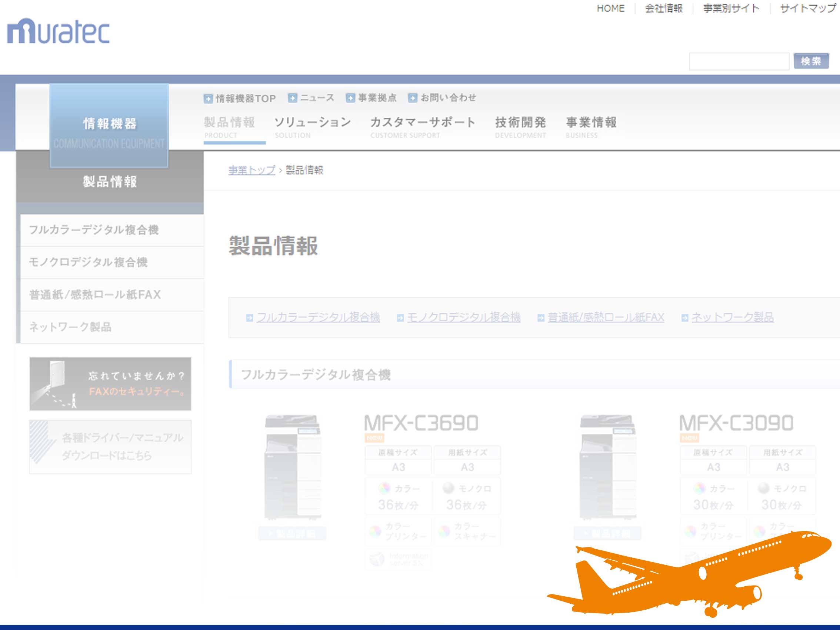Click arrow icon beside ニュース
The image size is (840, 630).
coord(292,98)
